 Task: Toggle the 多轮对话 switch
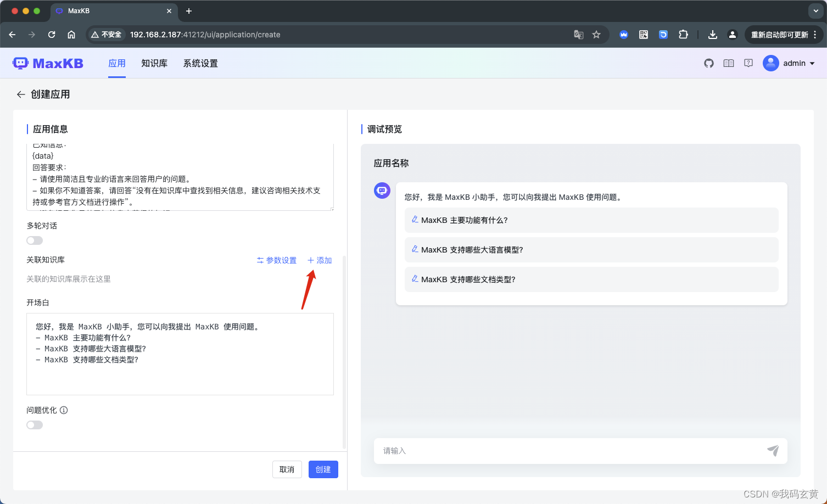coord(35,240)
